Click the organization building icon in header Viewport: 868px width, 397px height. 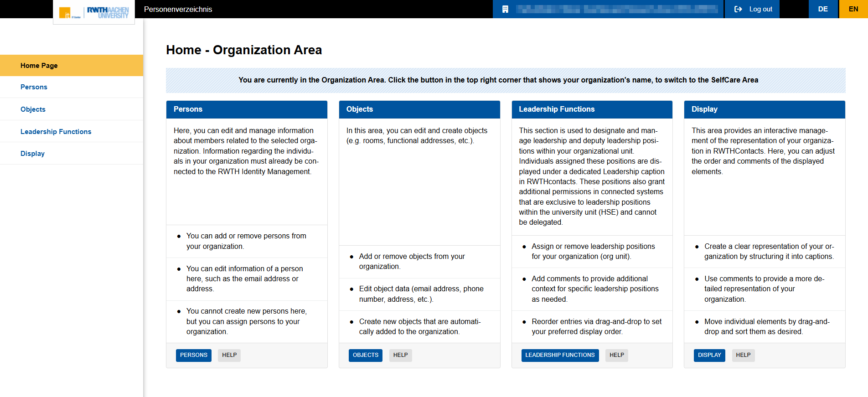pos(505,9)
